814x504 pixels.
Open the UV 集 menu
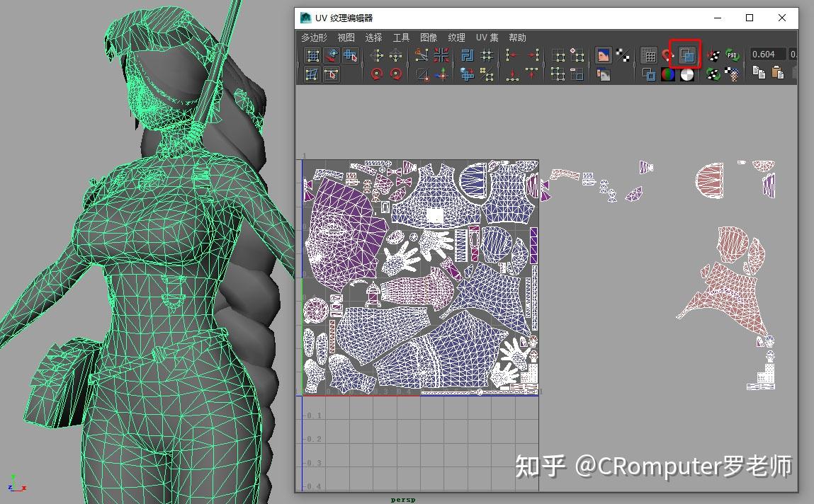(x=487, y=38)
